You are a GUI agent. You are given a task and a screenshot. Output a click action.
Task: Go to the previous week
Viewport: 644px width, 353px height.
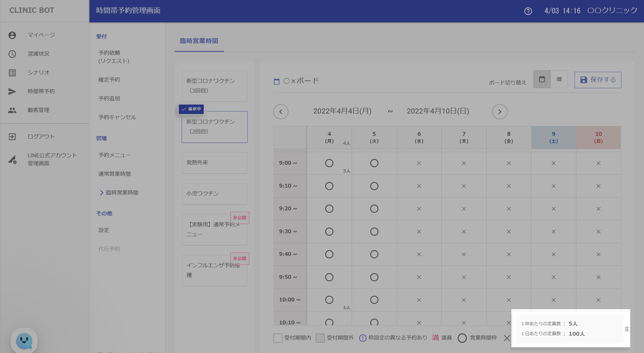[281, 111]
